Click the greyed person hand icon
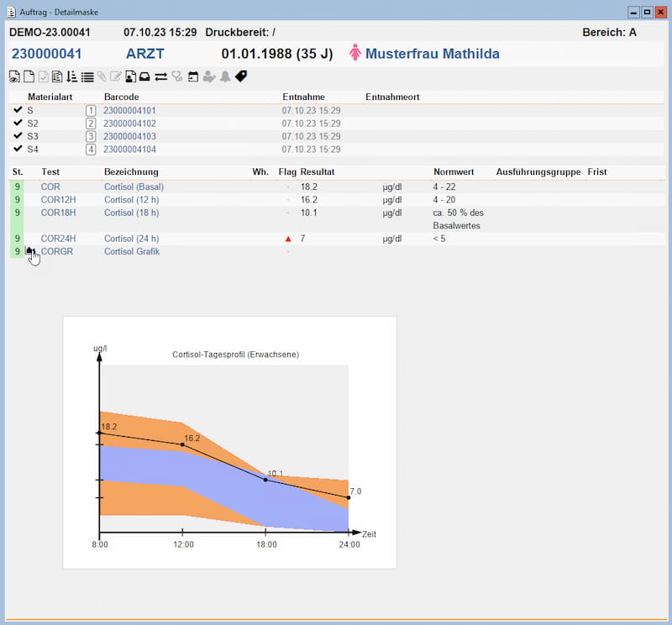Image resolution: width=672 pixels, height=625 pixels. point(209,76)
